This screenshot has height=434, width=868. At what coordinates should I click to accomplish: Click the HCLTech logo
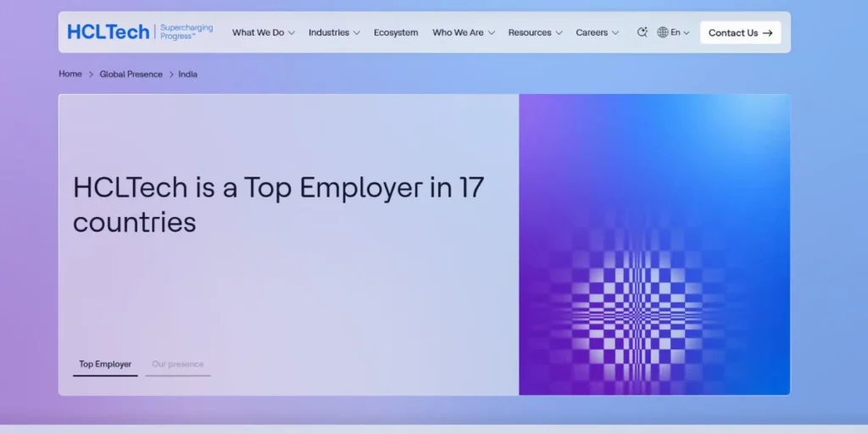[108, 32]
